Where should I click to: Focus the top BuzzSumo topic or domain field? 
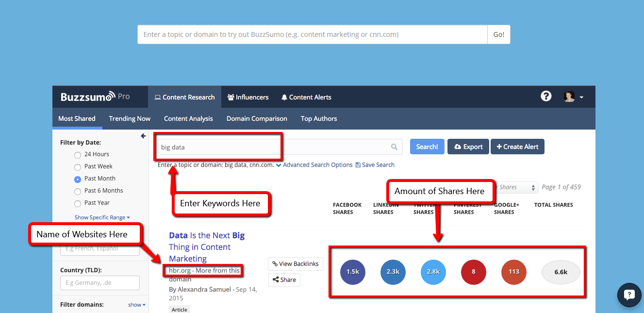click(313, 34)
